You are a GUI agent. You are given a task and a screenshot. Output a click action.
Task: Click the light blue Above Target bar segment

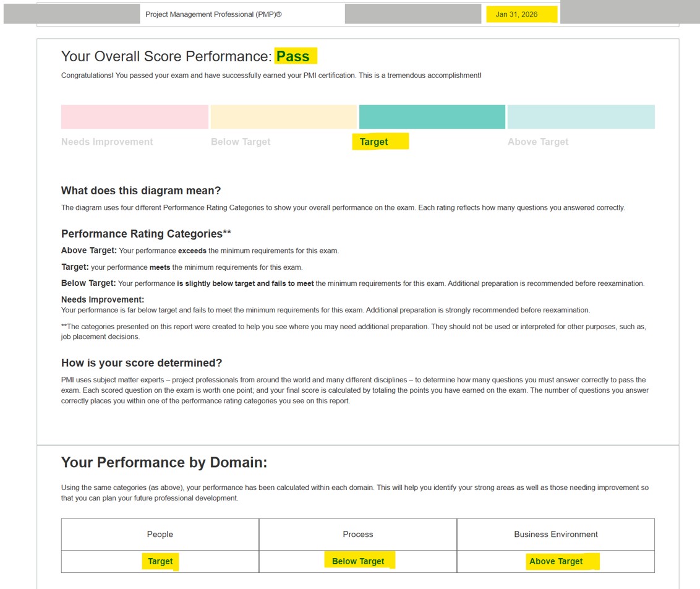point(581,117)
